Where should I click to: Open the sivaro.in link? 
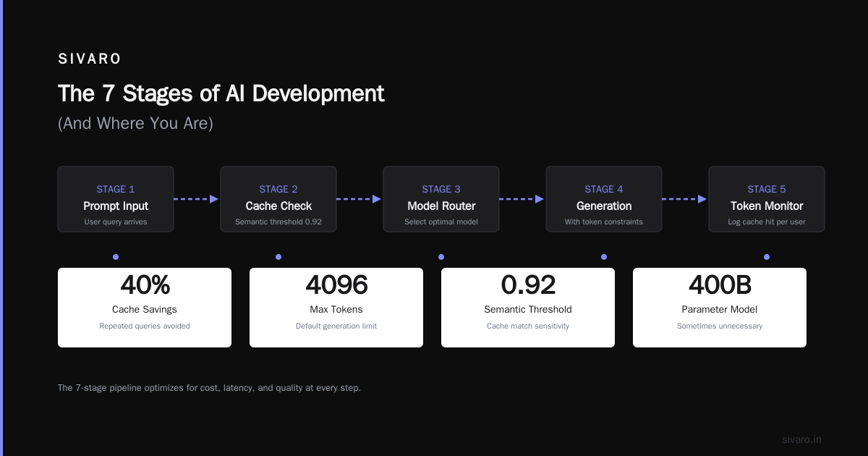point(801,439)
